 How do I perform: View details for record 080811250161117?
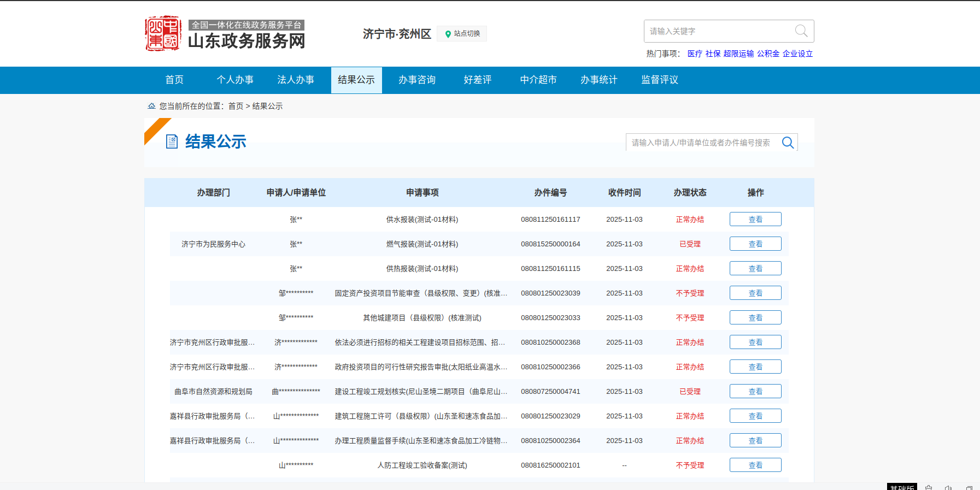tap(755, 219)
